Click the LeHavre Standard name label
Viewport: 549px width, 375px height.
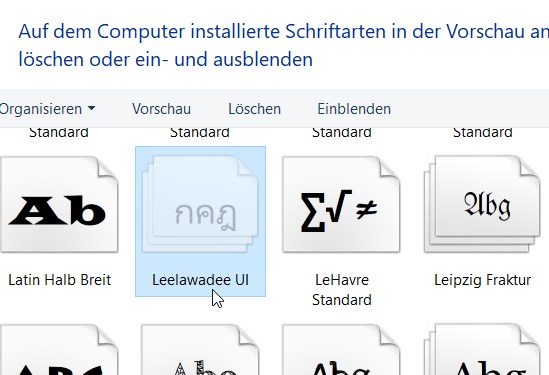[x=342, y=290]
